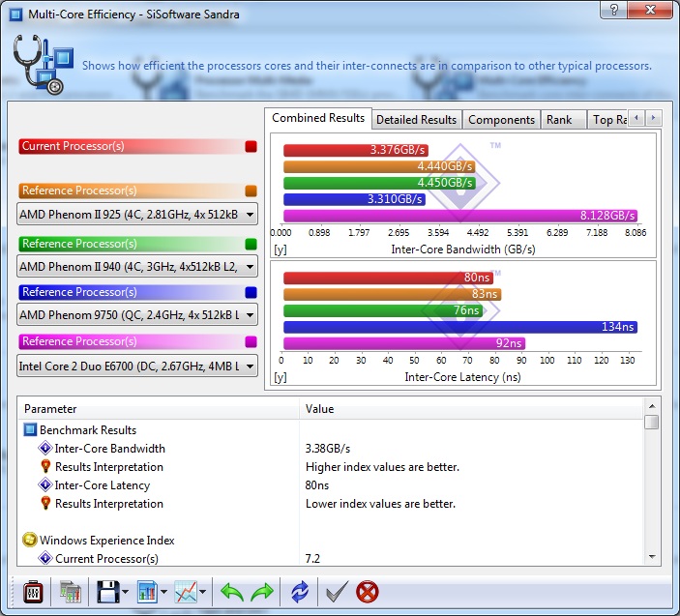Click the Parameter column header

159,409
